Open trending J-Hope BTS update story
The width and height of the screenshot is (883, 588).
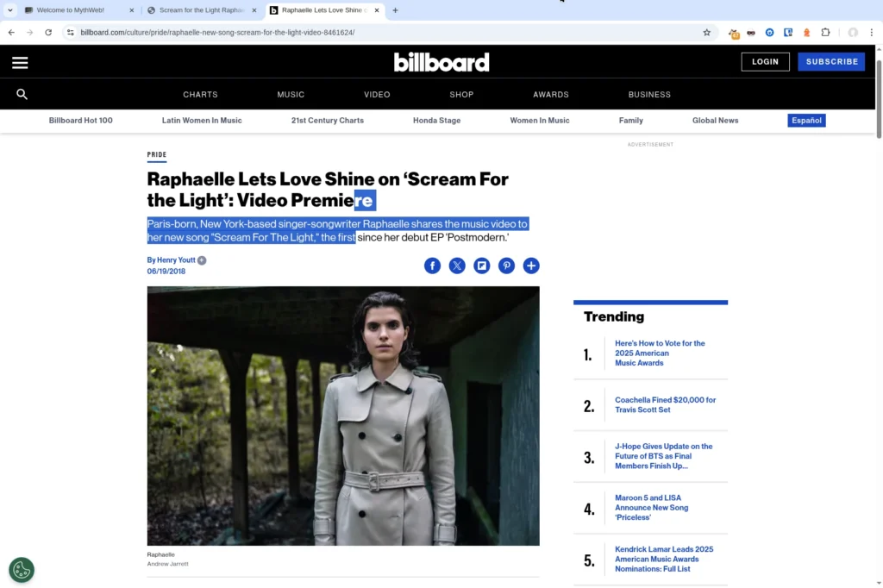(663, 456)
